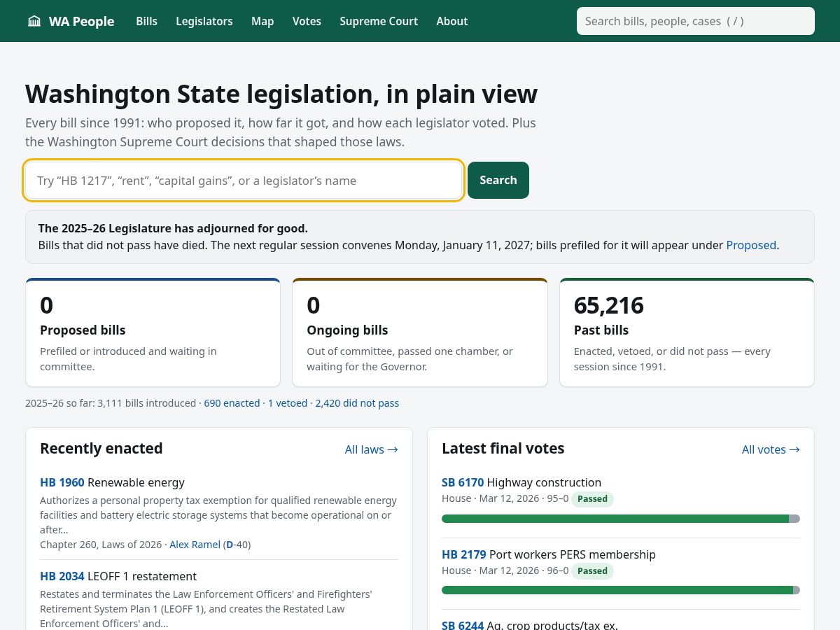Open the Ongoing bills card

[x=420, y=332]
